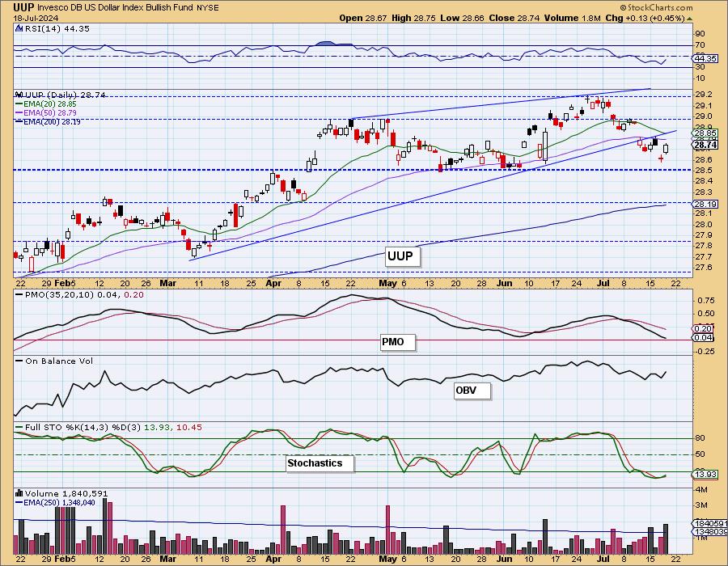This screenshot has width=728, height=566.
Task: Click the 28.19 EMA tag on right axis
Action: pyautogui.click(x=705, y=204)
